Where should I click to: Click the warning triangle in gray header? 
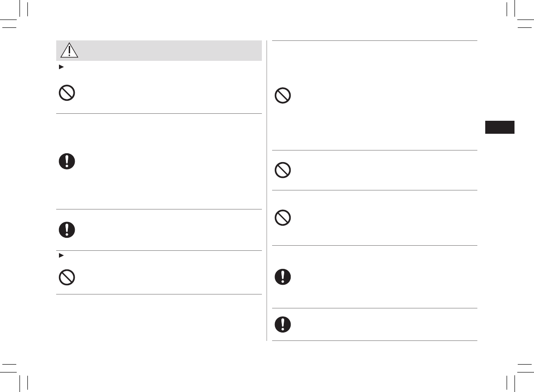point(69,50)
